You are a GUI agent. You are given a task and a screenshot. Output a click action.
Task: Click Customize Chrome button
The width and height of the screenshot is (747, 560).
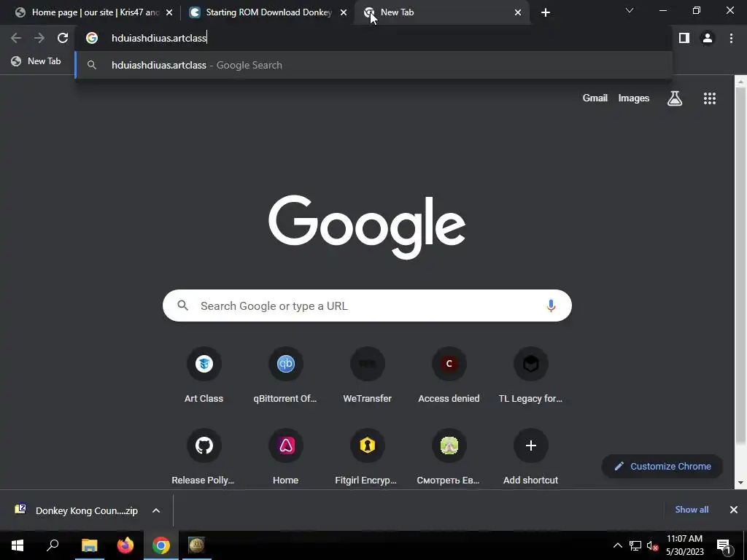(x=662, y=466)
